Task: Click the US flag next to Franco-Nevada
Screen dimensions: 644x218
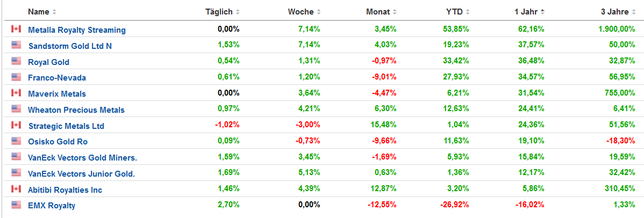Action: [x=16, y=77]
